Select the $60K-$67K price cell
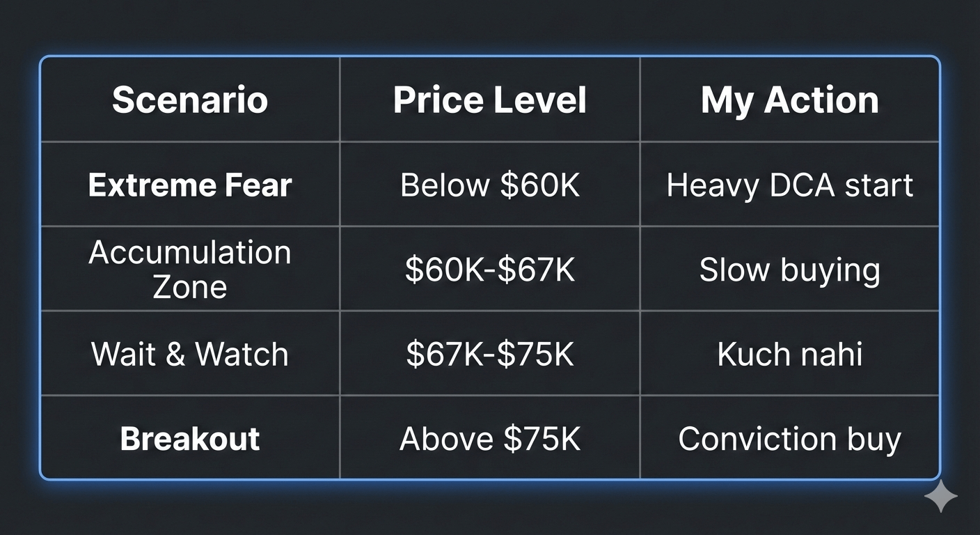 [490, 270]
